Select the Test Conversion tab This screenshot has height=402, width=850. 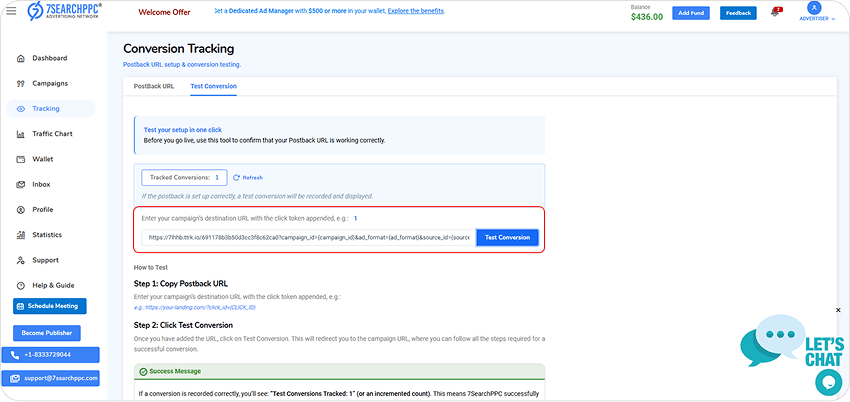pyautogui.click(x=213, y=87)
